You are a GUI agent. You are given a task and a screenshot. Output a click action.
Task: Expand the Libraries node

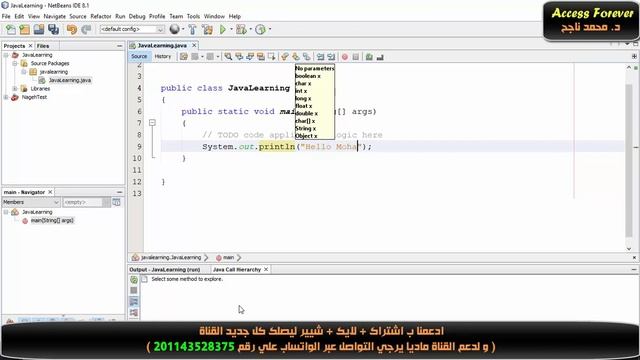pos(15,89)
